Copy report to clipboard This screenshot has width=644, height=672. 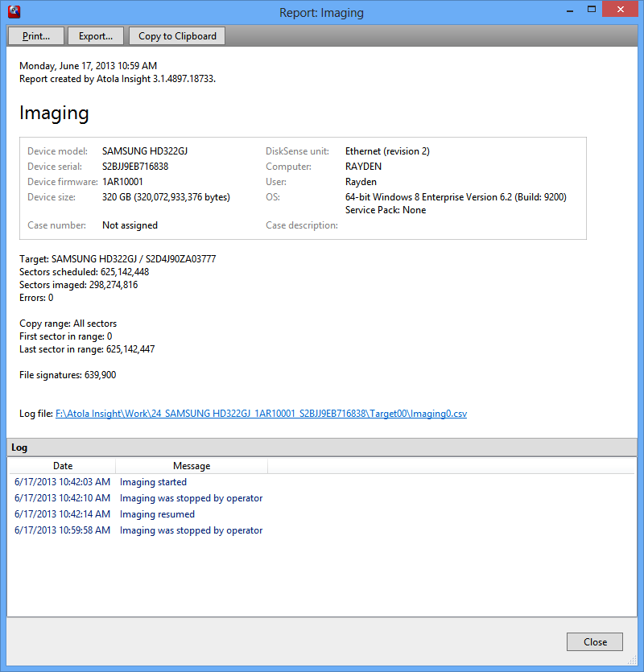(x=177, y=36)
